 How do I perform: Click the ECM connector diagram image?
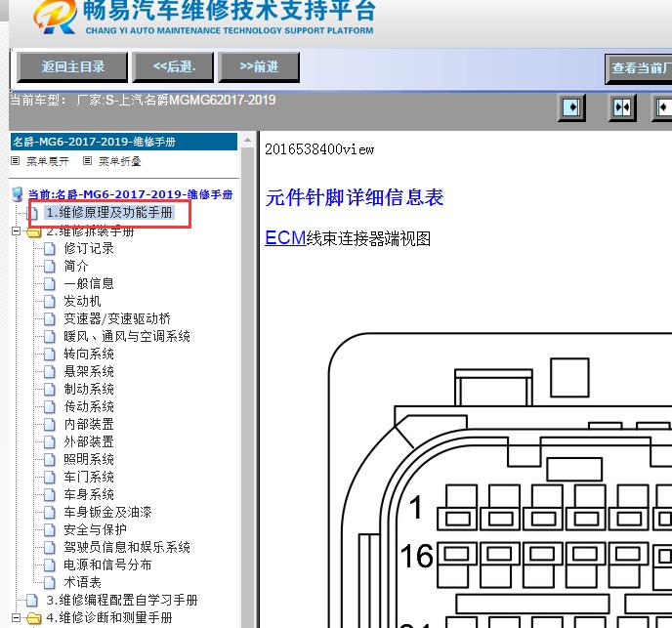(500, 481)
